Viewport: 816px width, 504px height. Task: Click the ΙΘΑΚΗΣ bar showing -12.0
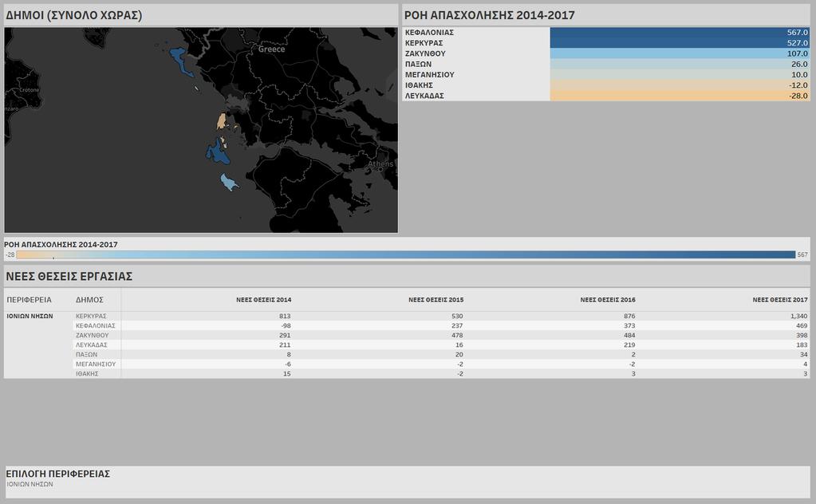point(680,85)
